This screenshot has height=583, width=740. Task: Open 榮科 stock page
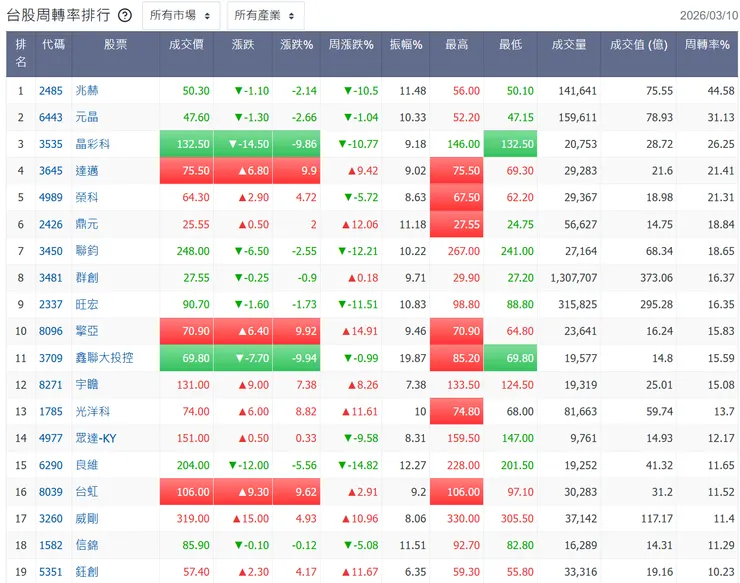(x=87, y=197)
